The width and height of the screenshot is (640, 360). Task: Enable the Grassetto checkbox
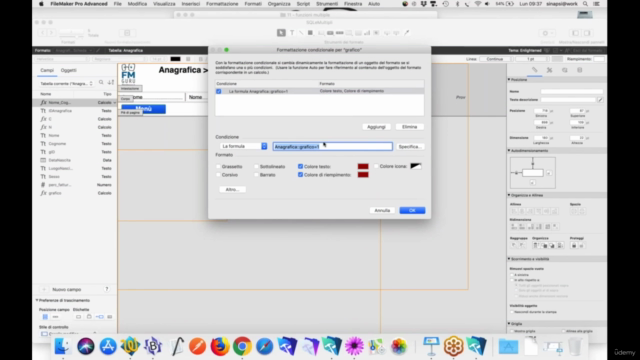[218, 167]
